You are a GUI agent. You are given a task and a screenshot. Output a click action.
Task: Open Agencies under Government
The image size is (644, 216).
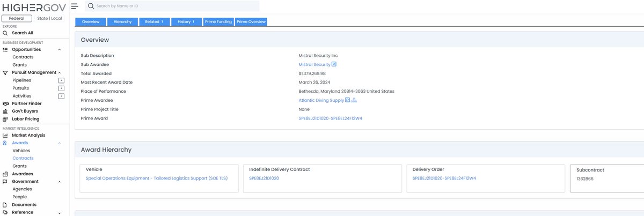[22, 189]
